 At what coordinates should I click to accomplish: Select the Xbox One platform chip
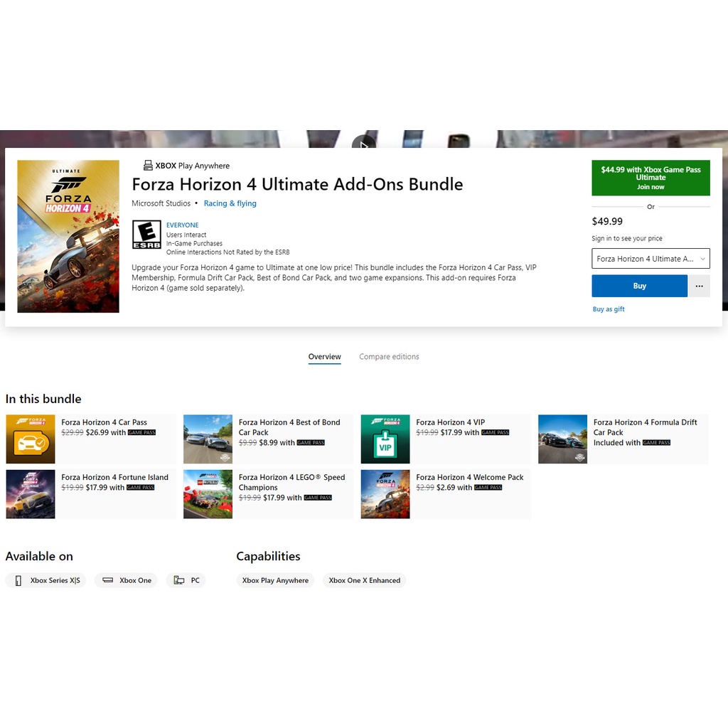tap(126, 580)
